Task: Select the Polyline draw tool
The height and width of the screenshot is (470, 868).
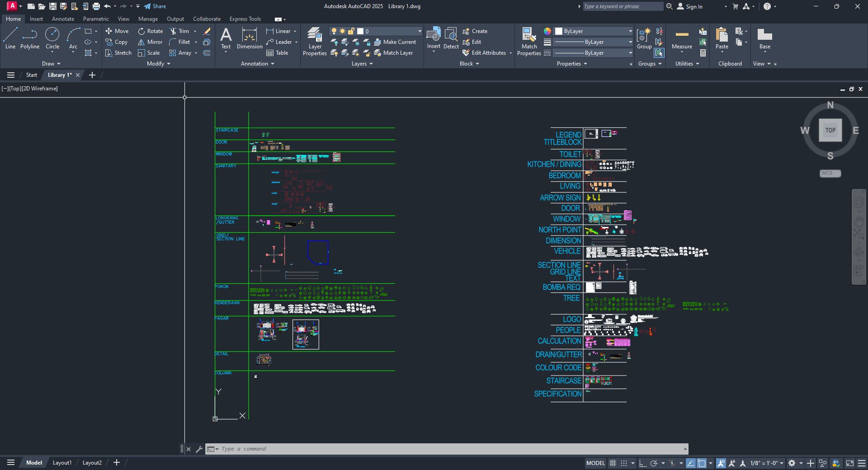Action: tap(30, 38)
